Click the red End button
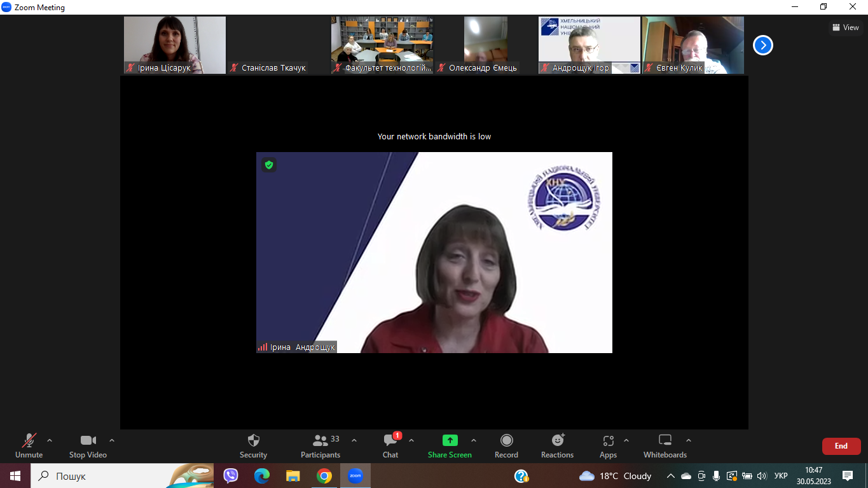This screenshot has height=488, width=868. [841, 446]
